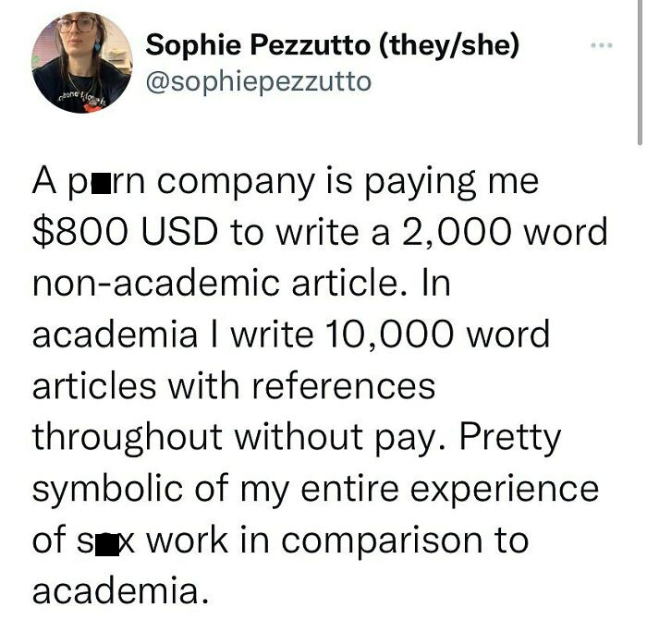Click the word 'experience' in the tweet
647x644 pixels.
(x=505, y=490)
